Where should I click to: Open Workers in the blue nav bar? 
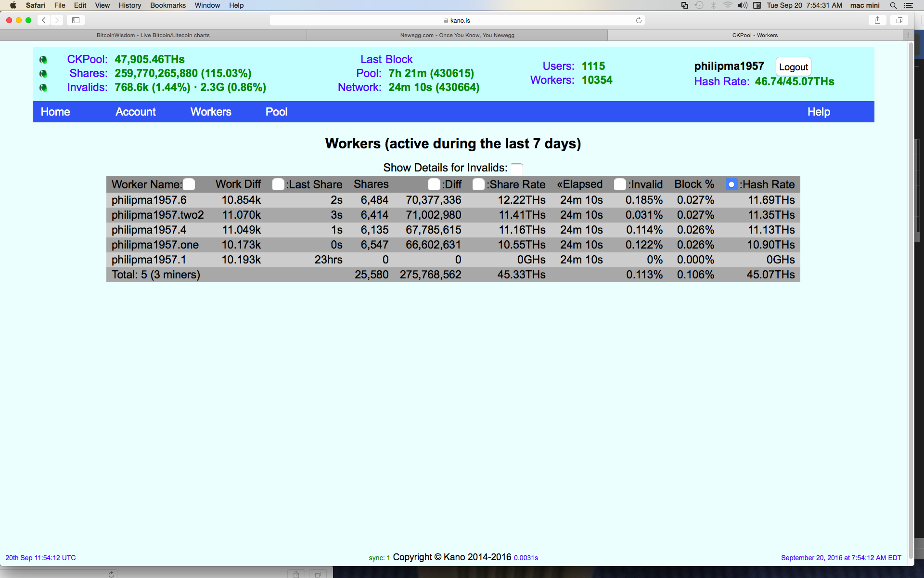211,112
